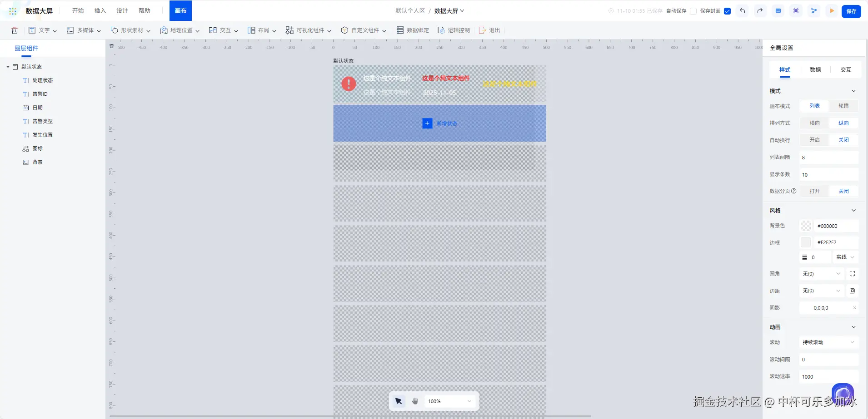Click the 逻辑控制 toolbar icon
The width and height of the screenshot is (868, 419).
[441, 30]
